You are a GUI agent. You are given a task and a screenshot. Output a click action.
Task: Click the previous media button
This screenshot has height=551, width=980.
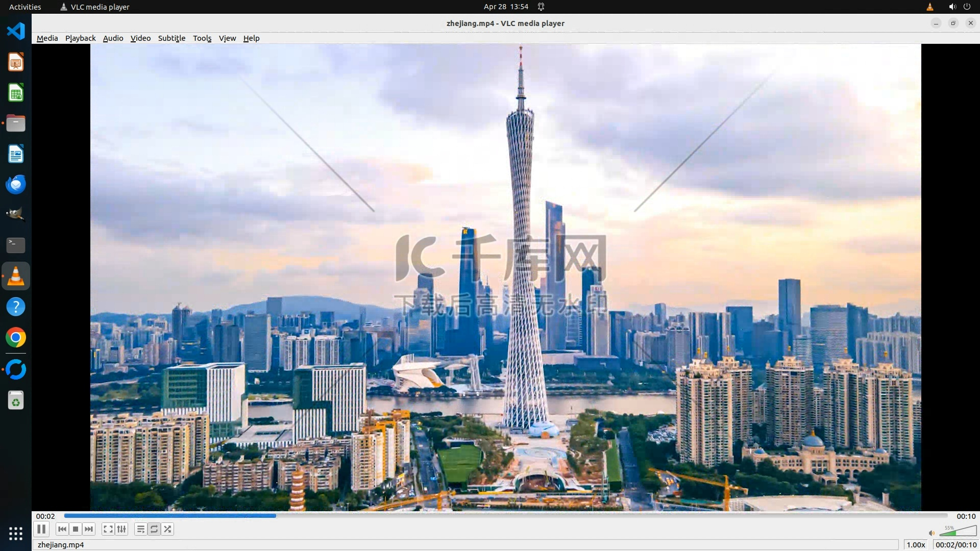click(x=62, y=529)
